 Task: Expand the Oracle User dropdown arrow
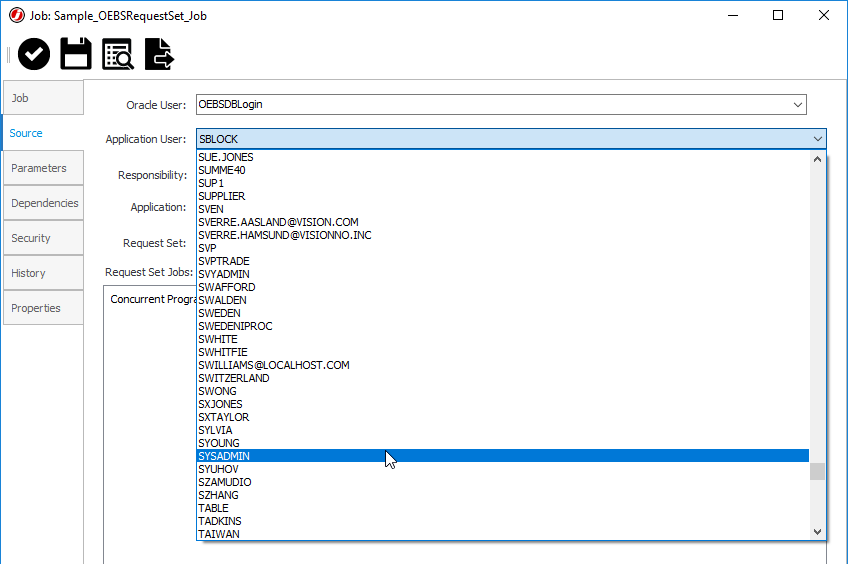pyautogui.click(x=798, y=104)
